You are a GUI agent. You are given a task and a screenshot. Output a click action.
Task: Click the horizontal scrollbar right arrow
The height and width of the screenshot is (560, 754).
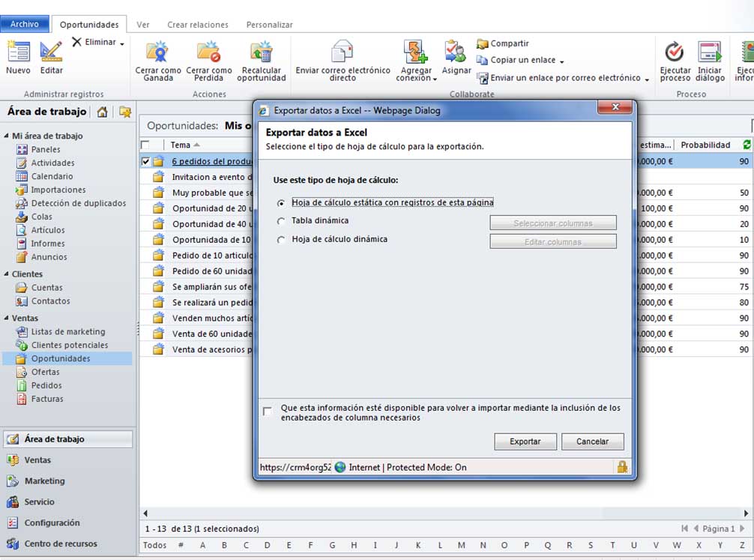[746, 514]
